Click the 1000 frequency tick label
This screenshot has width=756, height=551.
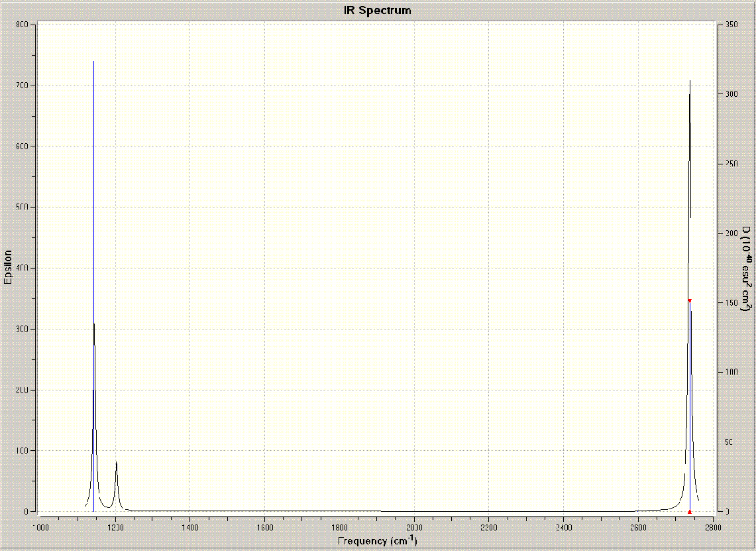pyautogui.click(x=41, y=527)
